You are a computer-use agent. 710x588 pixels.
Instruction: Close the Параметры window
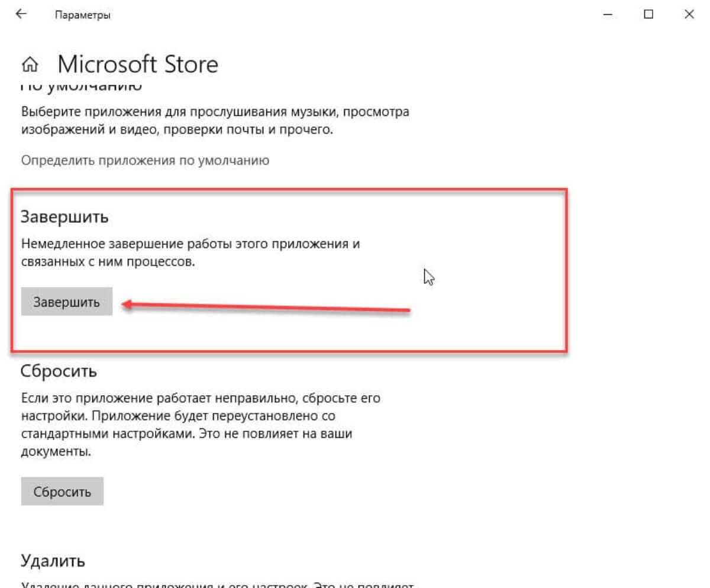click(689, 15)
